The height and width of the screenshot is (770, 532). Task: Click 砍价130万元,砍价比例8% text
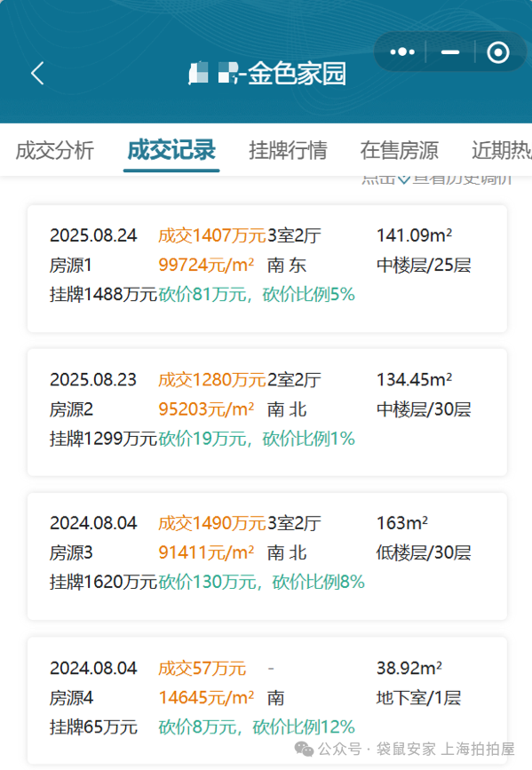[261, 583]
